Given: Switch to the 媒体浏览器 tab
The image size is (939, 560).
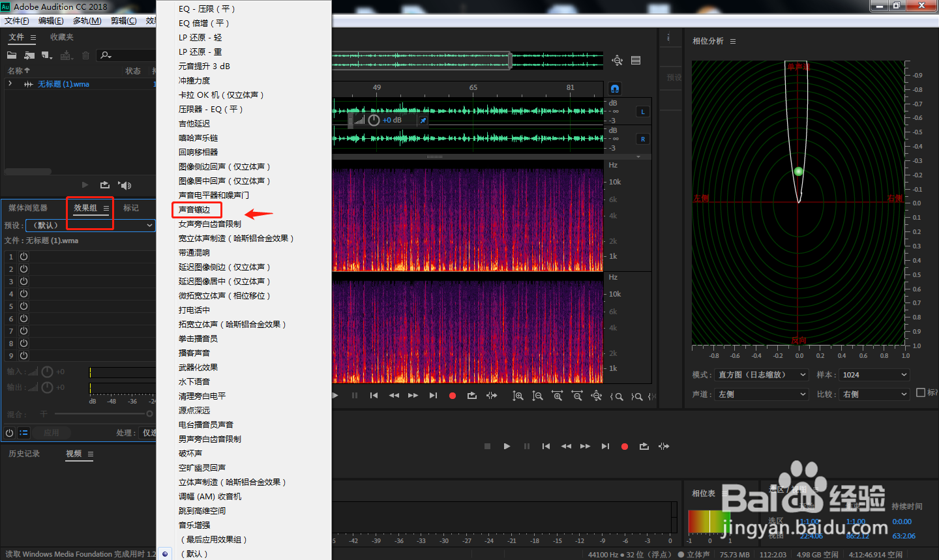Looking at the screenshot, I should 28,208.
